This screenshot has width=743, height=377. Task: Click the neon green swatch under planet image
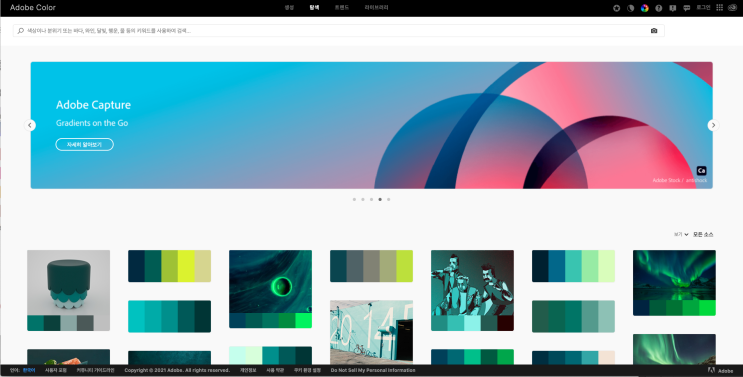tap(304, 321)
